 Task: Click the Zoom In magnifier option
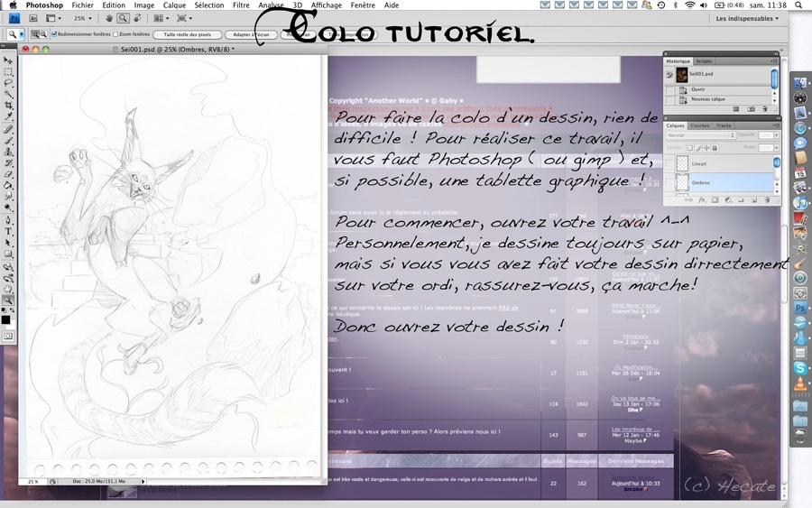tap(34, 34)
